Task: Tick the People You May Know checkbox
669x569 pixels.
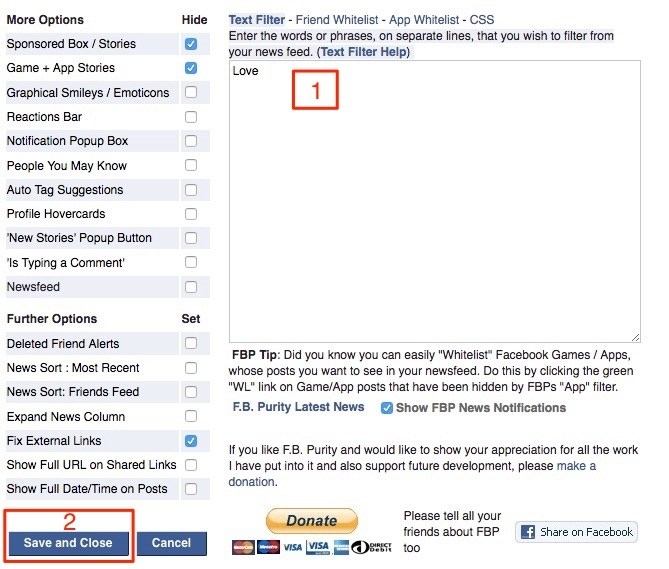Action: click(191, 165)
